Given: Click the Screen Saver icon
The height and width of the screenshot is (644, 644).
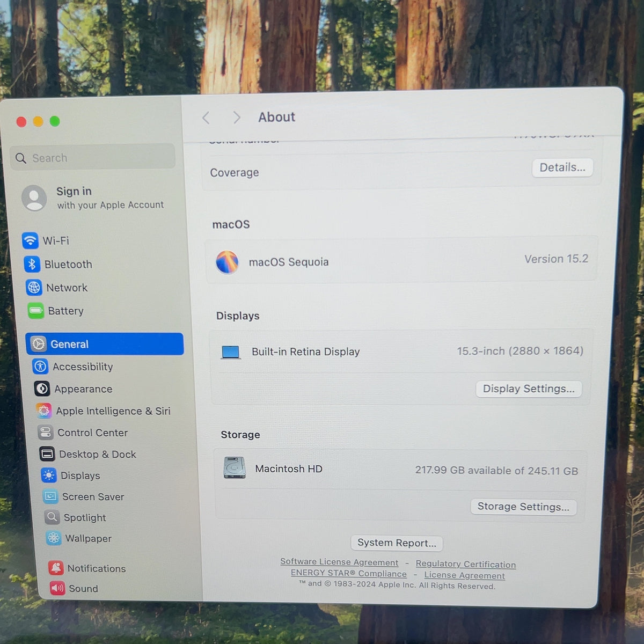Looking at the screenshot, I should coord(50,496).
